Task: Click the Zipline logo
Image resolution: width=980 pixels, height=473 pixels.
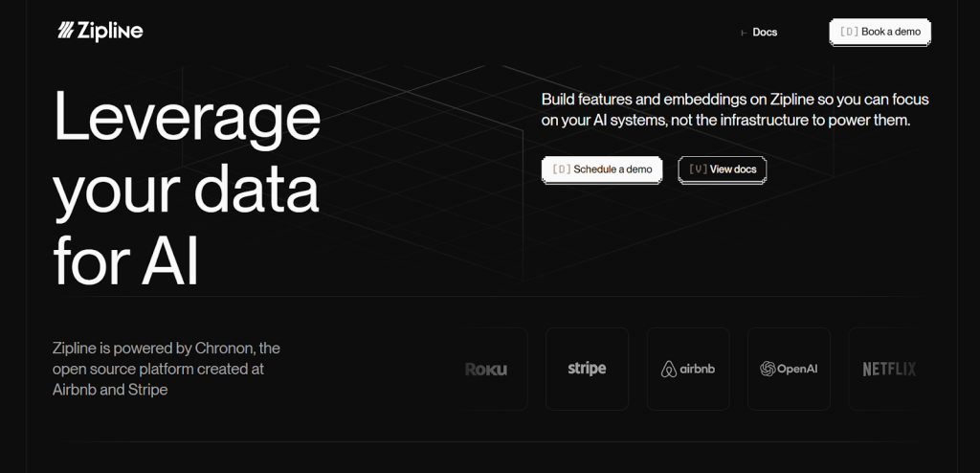Action: [x=100, y=31]
